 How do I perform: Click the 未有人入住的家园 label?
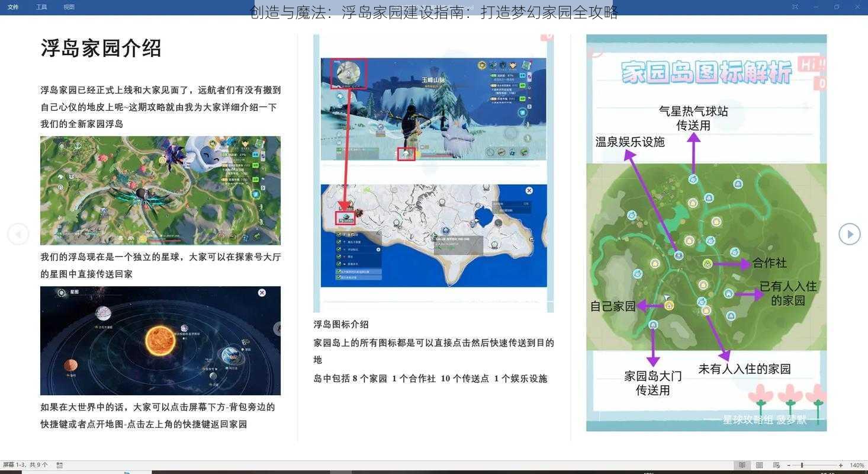coord(744,369)
